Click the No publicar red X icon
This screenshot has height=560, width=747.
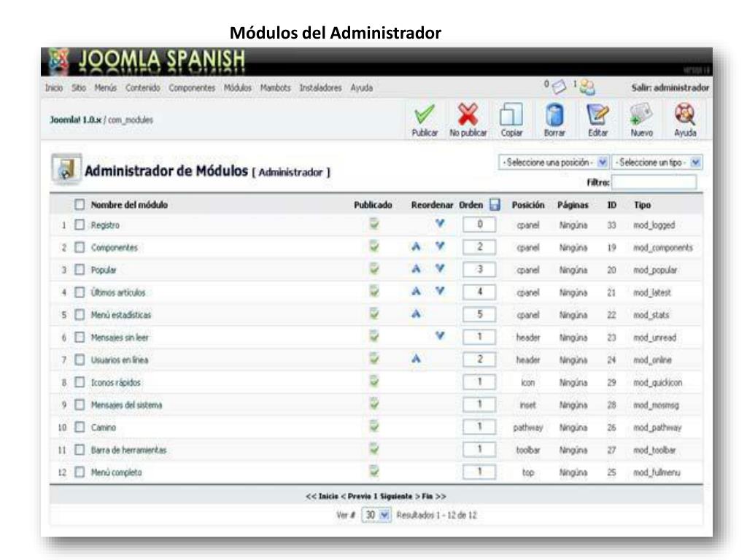coord(468,114)
